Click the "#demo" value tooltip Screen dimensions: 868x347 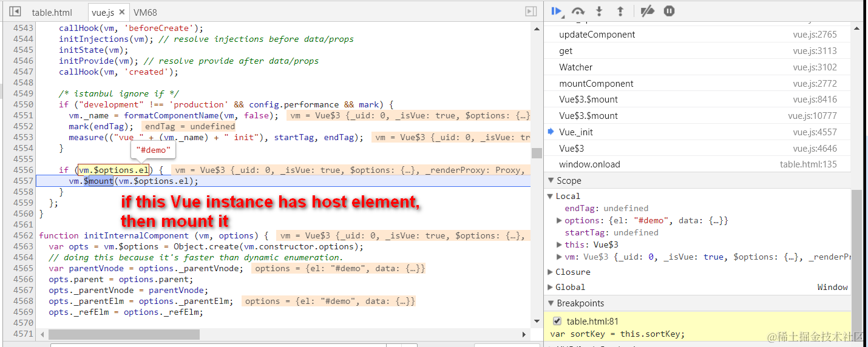pos(154,150)
